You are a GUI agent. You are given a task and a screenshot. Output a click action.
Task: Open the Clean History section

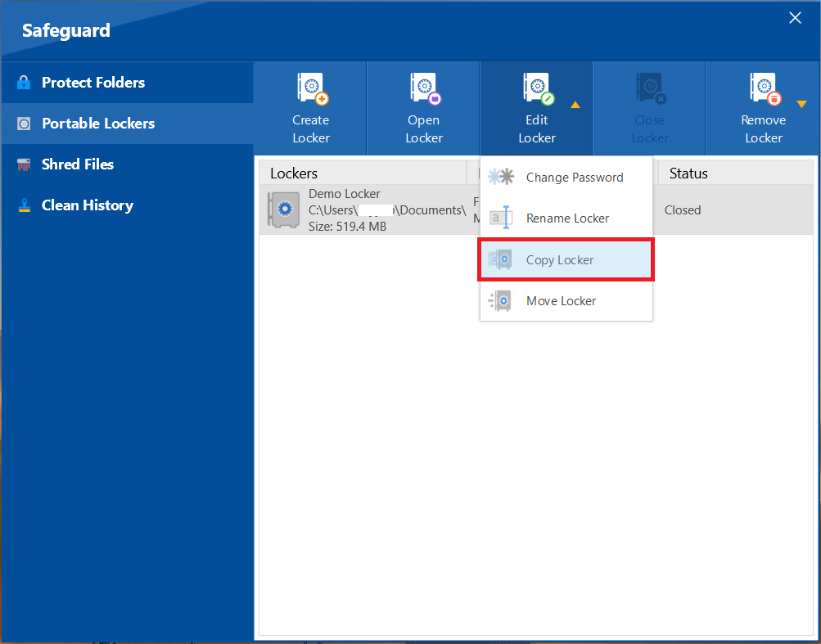tap(127, 205)
